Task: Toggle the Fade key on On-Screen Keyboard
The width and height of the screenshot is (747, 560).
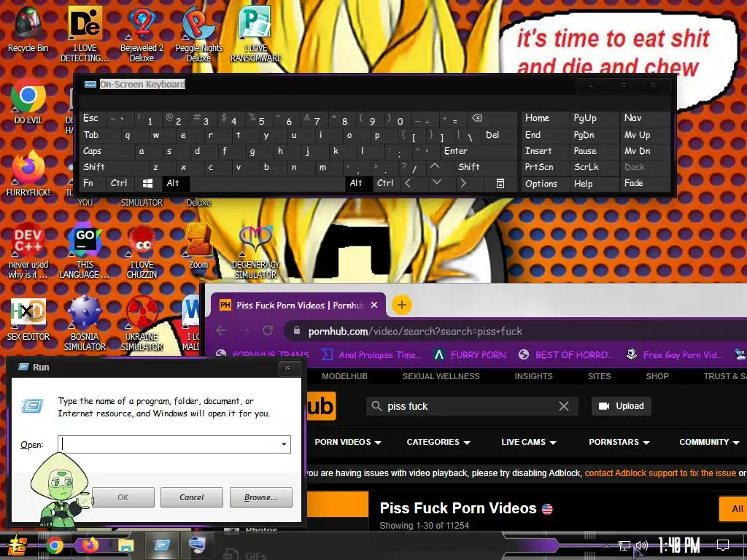Action: coord(645,183)
